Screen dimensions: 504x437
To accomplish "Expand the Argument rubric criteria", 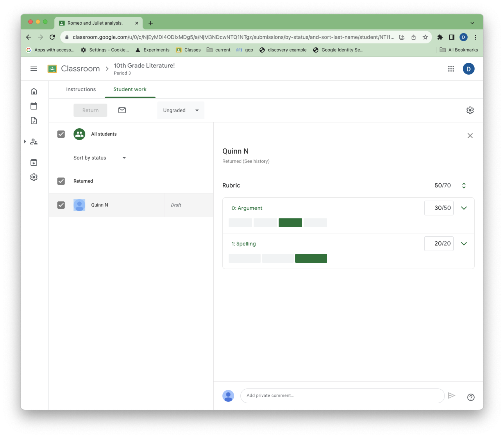I will 464,208.
